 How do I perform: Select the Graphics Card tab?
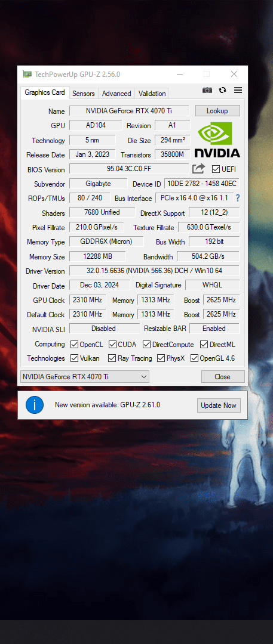click(x=45, y=93)
